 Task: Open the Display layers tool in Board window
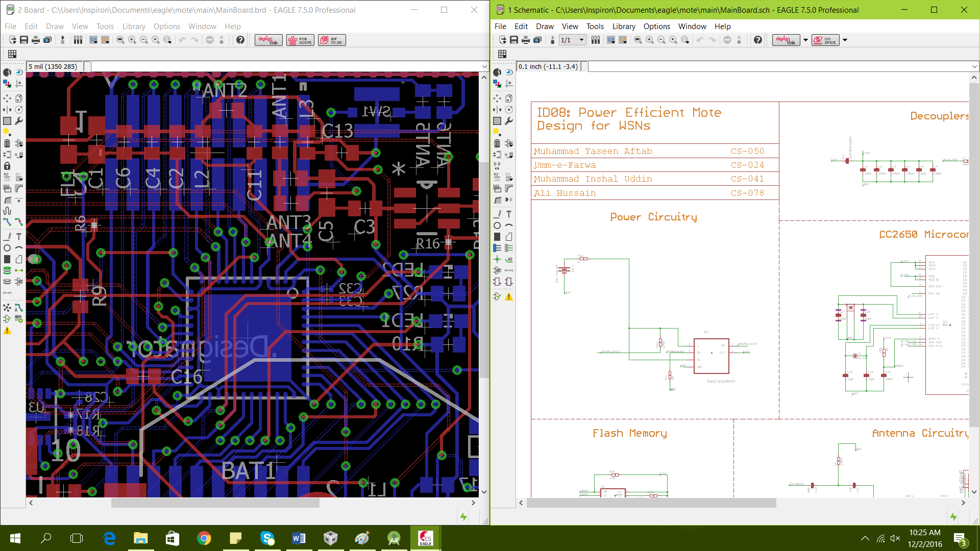coord(7,84)
